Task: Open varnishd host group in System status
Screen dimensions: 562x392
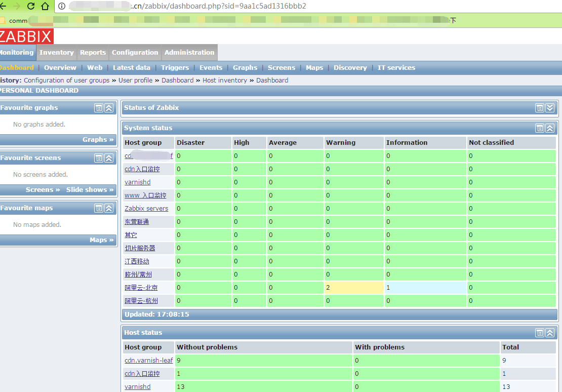Action: pyautogui.click(x=138, y=182)
